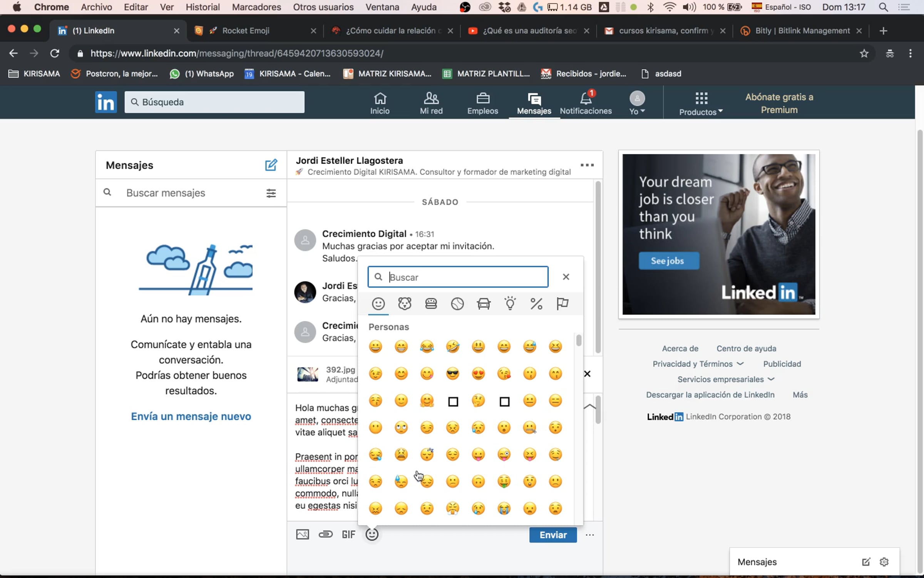Click the Enviar send button

[553, 535]
